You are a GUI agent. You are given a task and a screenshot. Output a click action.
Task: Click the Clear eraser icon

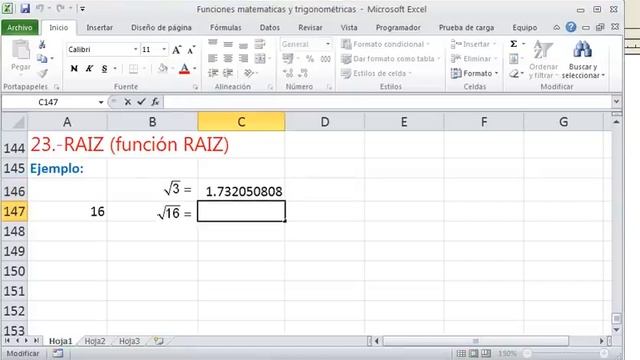coord(513,73)
